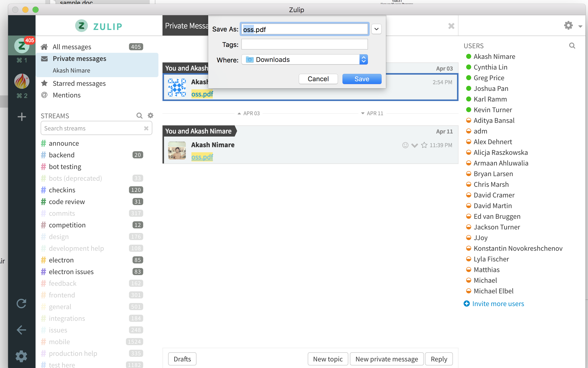The height and width of the screenshot is (368, 588).
Task: Click the 120 unread badge on checkins
Action: pyautogui.click(x=136, y=190)
